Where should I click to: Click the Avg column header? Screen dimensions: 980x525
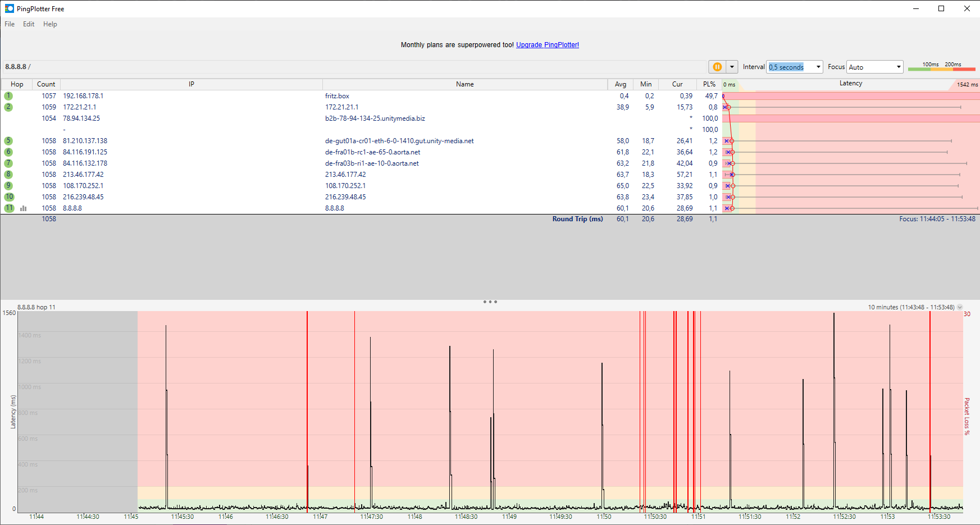pyautogui.click(x=621, y=84)
